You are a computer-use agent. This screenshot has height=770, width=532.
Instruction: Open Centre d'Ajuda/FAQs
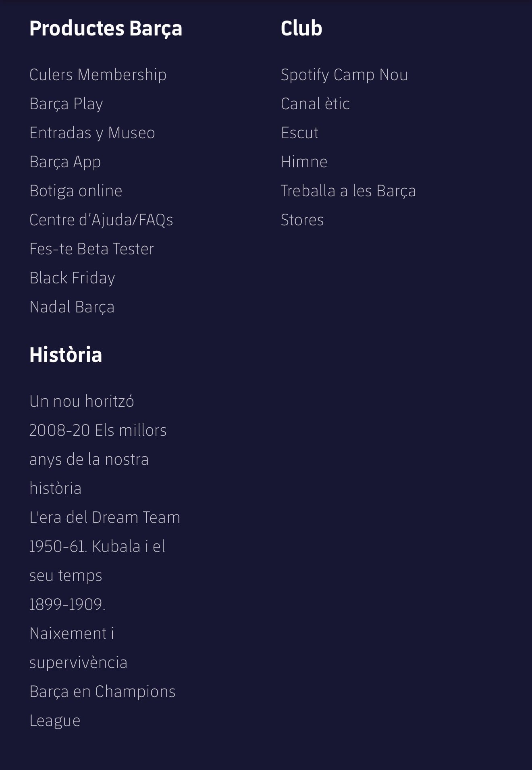click(101, 220)
